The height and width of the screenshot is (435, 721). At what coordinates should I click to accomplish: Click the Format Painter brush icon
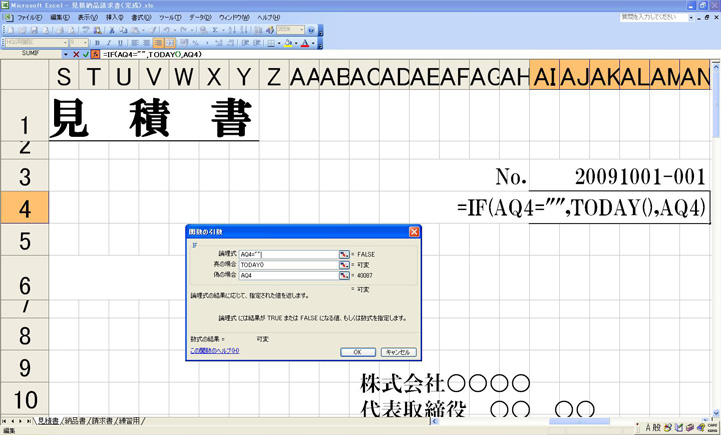[x=153, y=30]
